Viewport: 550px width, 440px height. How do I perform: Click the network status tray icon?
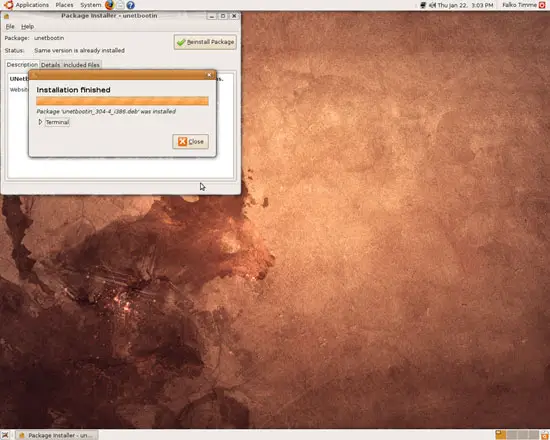coord(423,5)
